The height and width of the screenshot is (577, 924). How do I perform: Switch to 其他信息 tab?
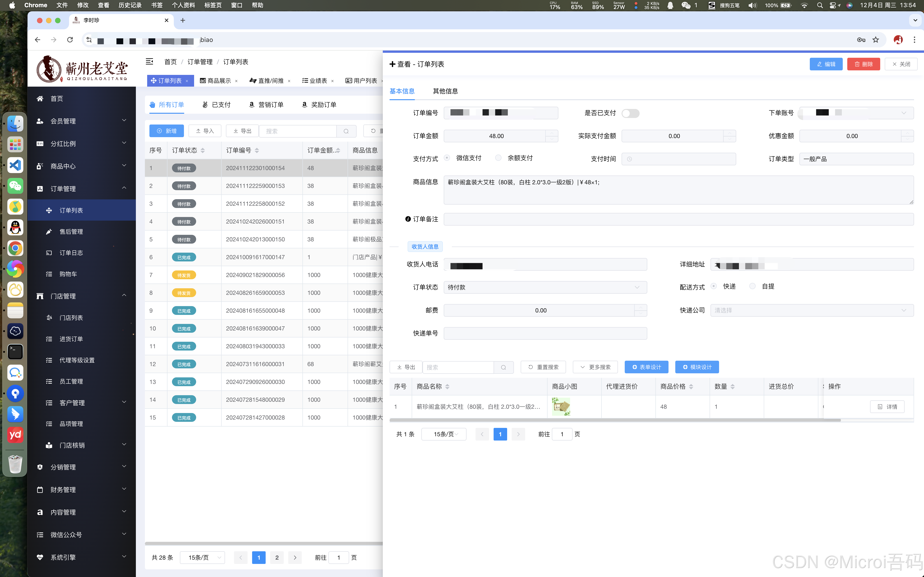(x=445, y=91)
